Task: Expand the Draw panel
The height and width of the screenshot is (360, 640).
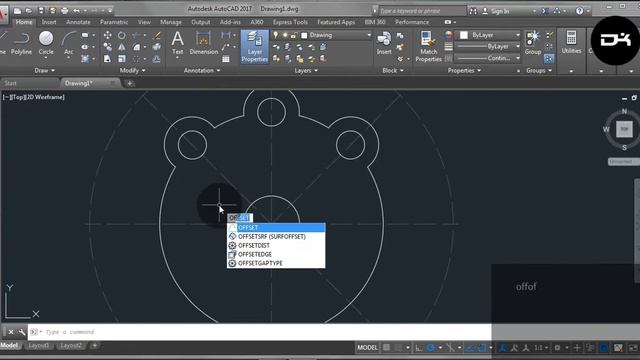Action: [44, 71]
